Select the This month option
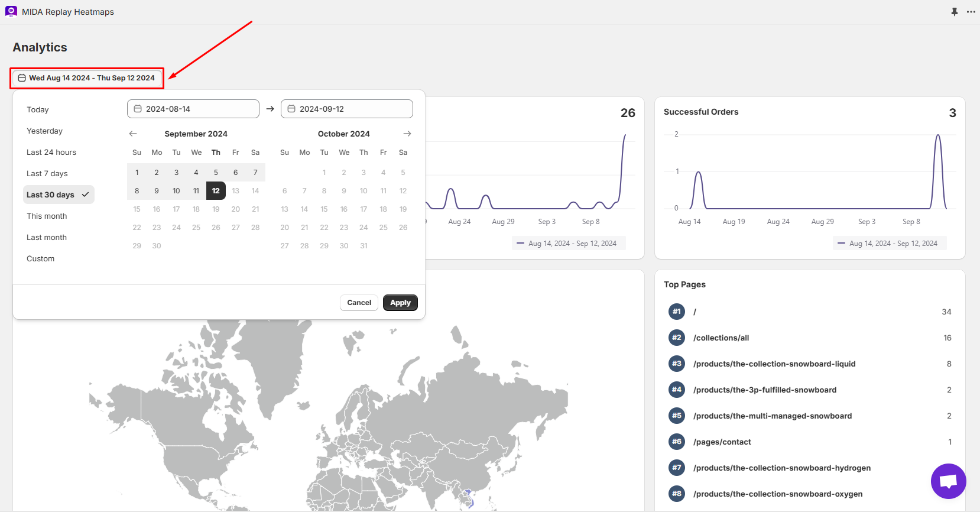Viewport: 980px width, 512px height. click(x=47, y=216)
